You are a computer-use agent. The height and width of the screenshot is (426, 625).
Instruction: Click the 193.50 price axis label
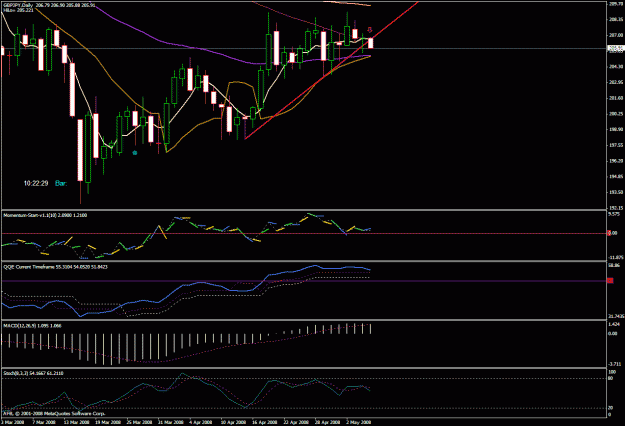[616, 192]
